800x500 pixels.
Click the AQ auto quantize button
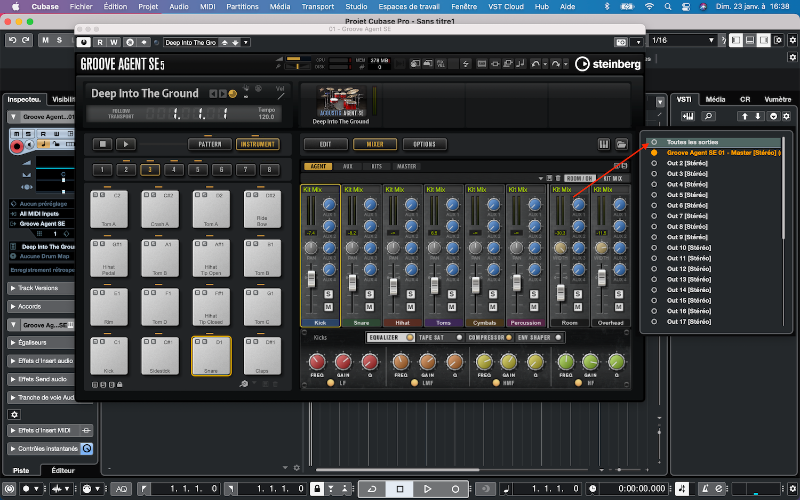point(121,489)
